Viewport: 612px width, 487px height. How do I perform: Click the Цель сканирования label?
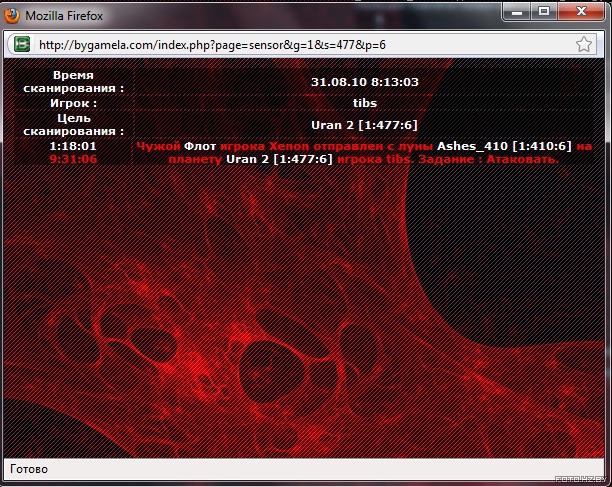(x=73, y=124)
